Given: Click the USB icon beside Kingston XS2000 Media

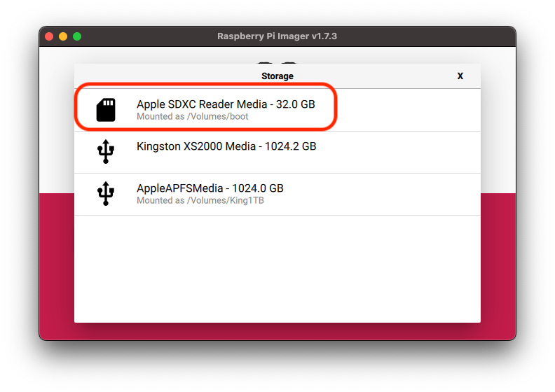Looking at the screenshot, I should (106, 152).
